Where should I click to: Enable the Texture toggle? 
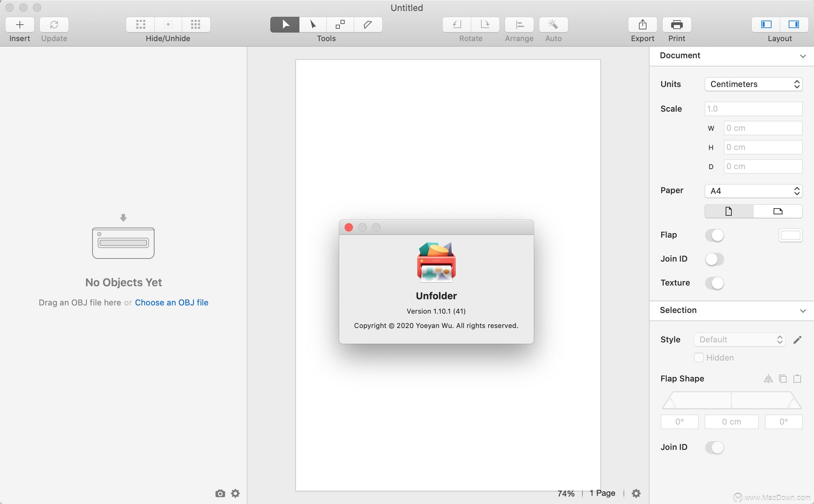coord(714,283)
